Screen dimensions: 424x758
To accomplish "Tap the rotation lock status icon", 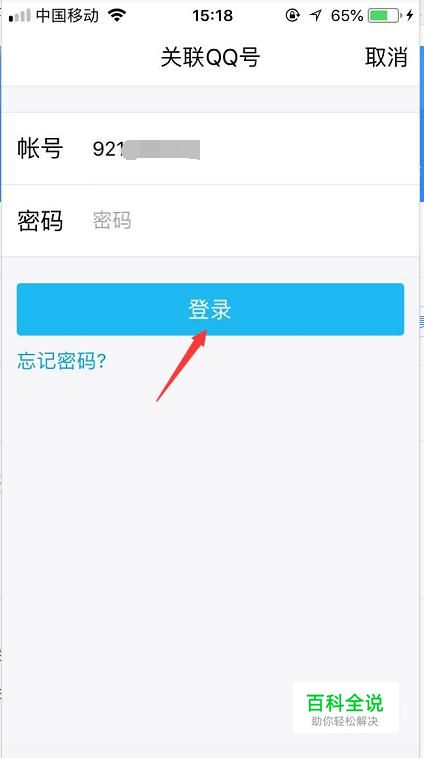I will tap(292, 15).
